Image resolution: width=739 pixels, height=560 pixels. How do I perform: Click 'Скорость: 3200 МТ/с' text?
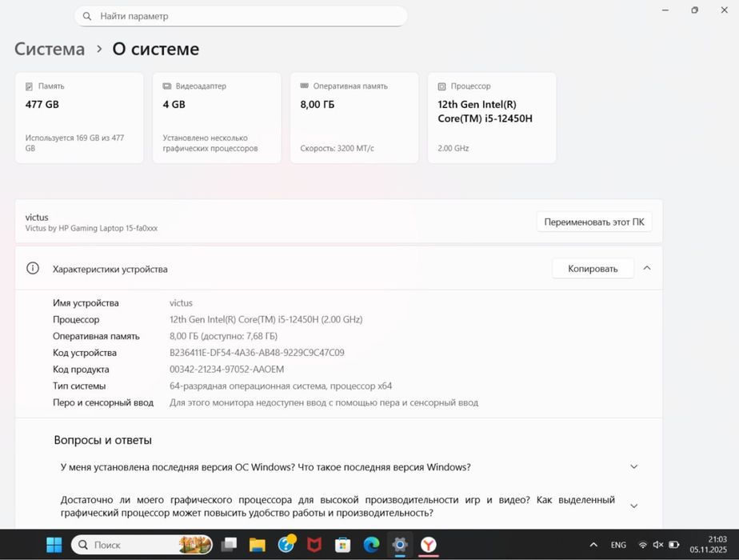(x=337, y=148)
